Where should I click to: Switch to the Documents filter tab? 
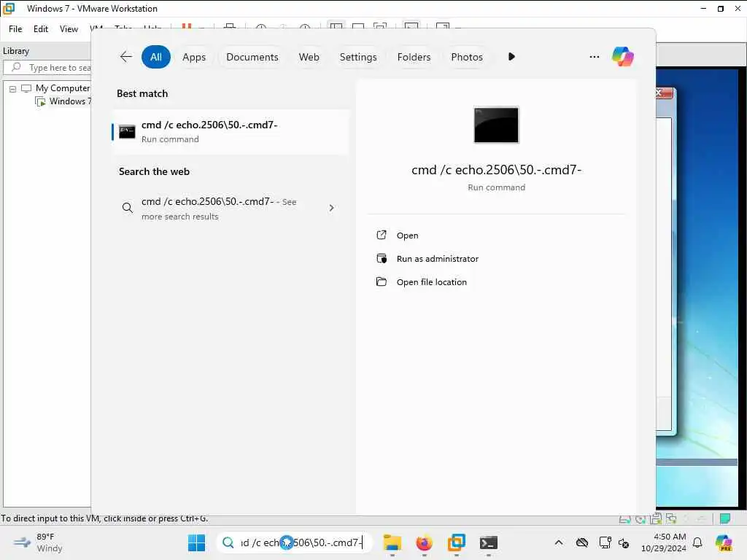coord(252,57)
